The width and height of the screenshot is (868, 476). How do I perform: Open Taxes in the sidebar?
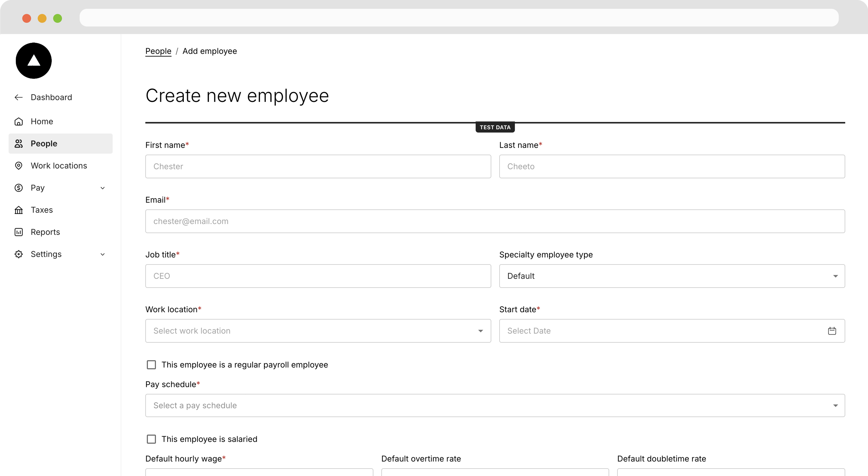61,210
